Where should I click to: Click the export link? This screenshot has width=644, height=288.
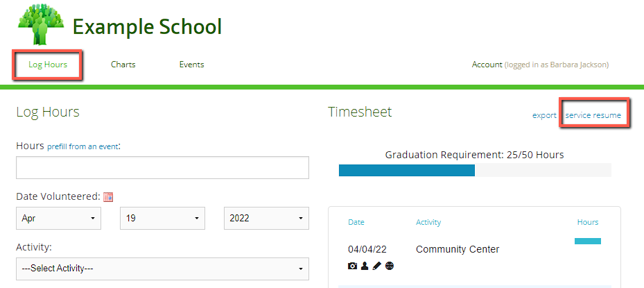click(x=544, y=115)
